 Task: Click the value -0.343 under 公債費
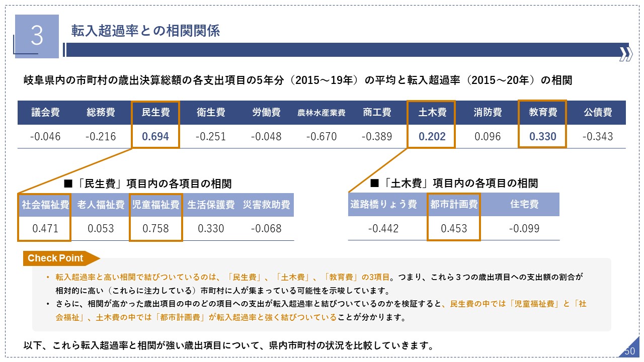[x=598, y=136]
